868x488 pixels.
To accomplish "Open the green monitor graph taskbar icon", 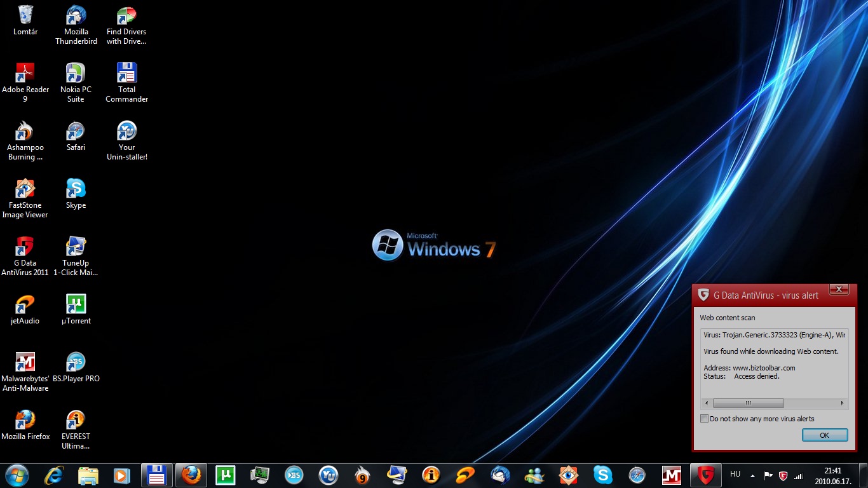I will click(259, 475).
